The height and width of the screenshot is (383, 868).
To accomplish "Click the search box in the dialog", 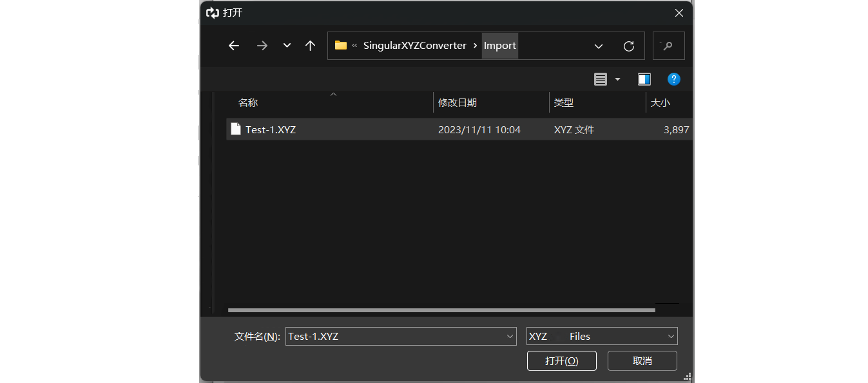I will tap(669, 46).
